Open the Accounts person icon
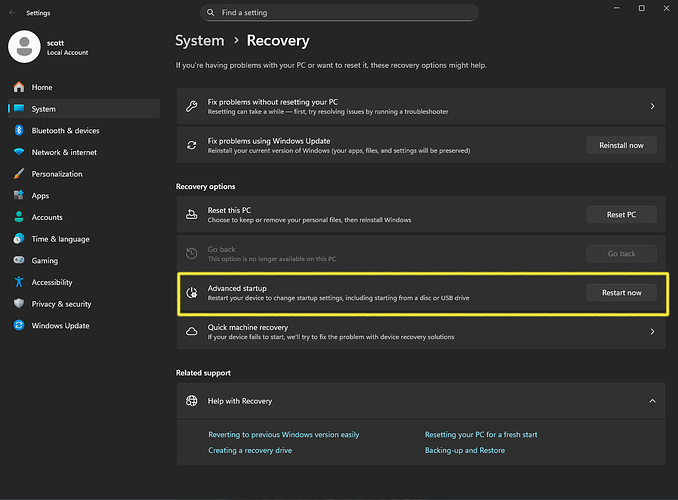 click(18, 217)
